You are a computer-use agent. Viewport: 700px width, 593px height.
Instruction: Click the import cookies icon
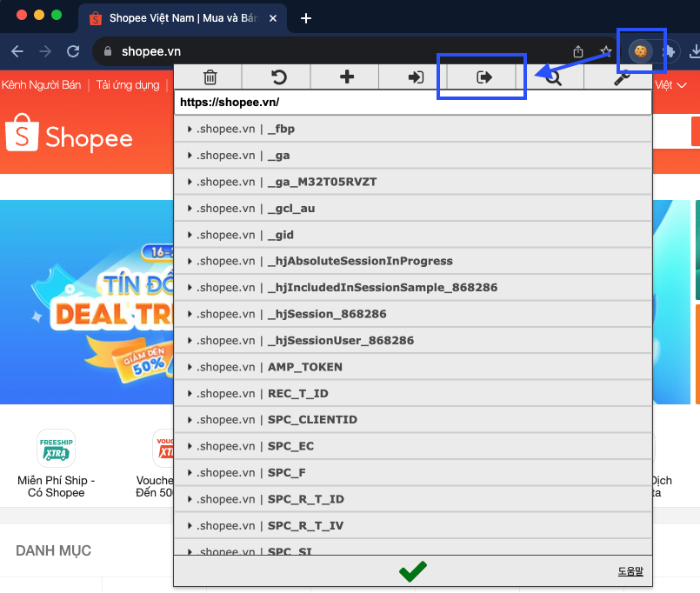416,77
